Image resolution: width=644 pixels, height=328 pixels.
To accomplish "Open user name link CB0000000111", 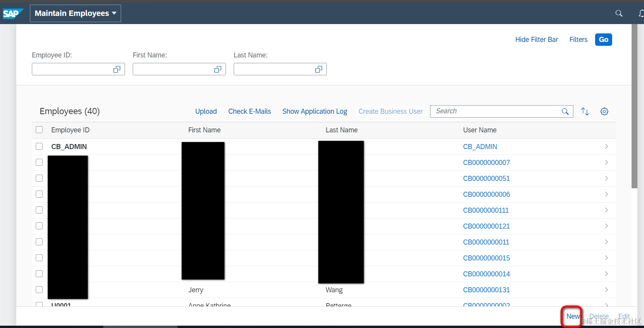I will (486, 210).
